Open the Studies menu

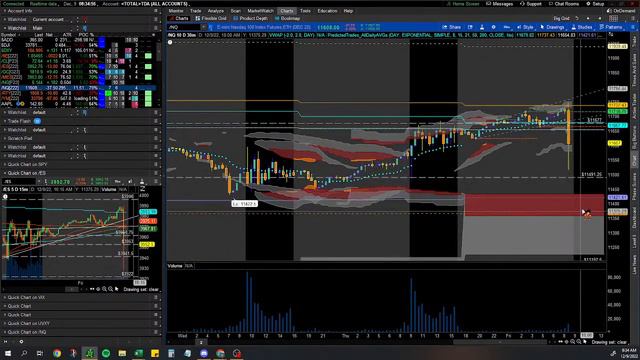[x=582, y=27]
